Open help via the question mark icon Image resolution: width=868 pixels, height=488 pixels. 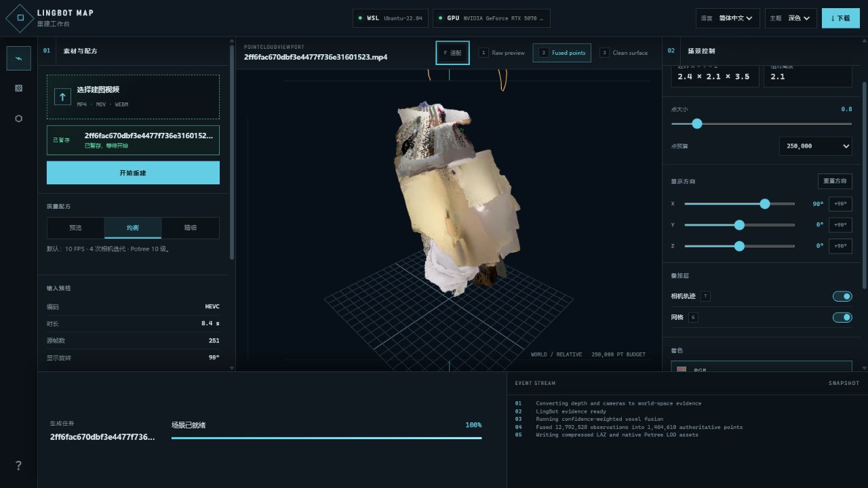pos(18,466)
